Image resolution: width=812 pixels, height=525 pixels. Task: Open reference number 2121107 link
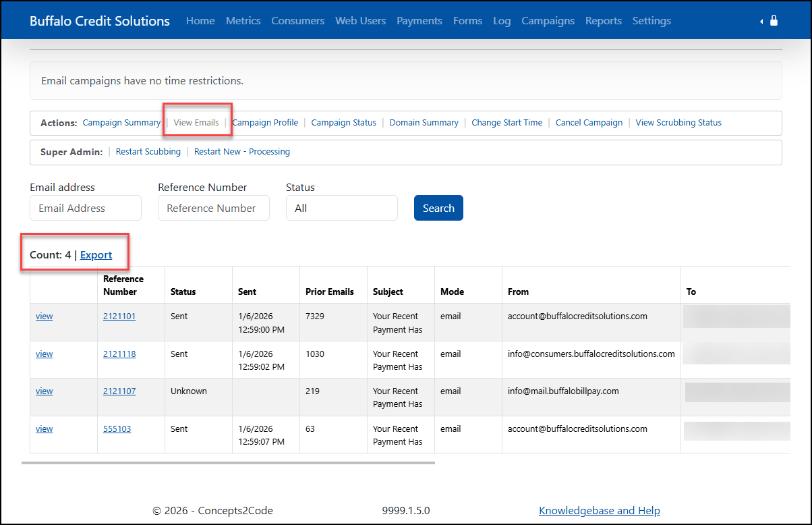[x=119, y=391]
